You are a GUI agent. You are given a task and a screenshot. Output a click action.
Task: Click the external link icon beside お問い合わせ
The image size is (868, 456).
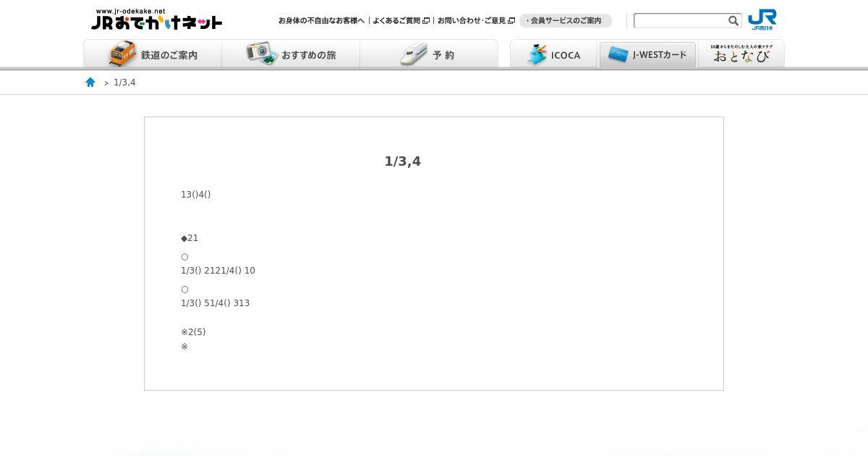point(511,21)
